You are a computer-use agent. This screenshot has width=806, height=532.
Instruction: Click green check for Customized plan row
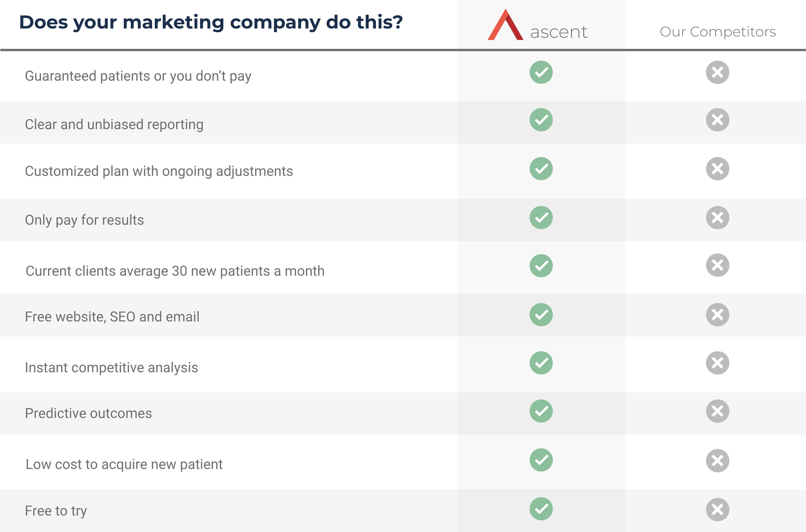click(x=541, y=169)
